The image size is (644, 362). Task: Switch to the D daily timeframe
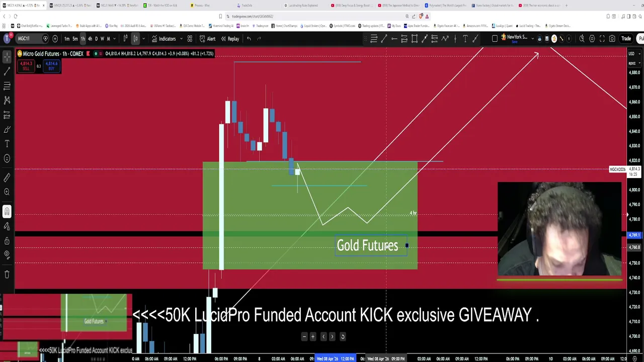click(x=96, y=39)
